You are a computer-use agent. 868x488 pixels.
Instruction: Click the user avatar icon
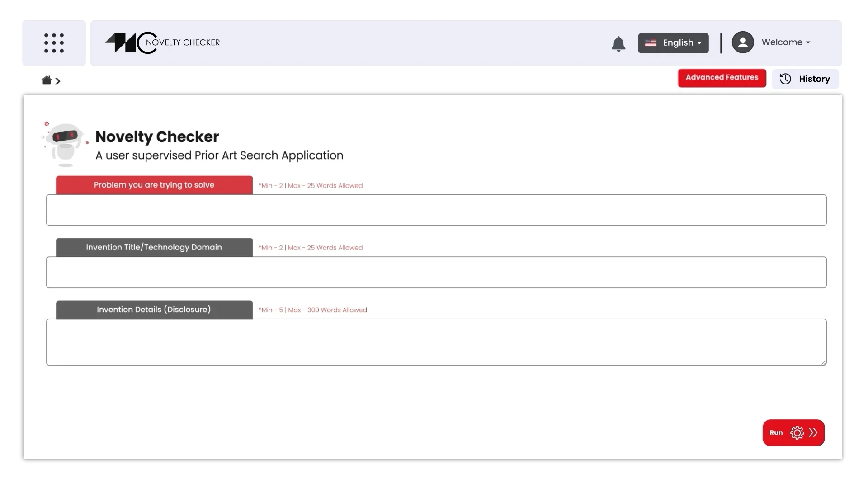(743, 42)
